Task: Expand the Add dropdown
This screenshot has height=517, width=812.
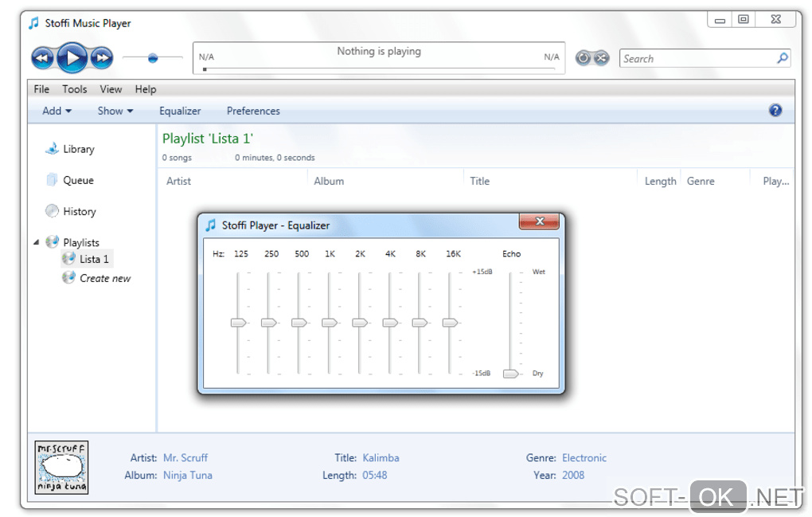Action: pyautogui.click(x=57, y=111)
